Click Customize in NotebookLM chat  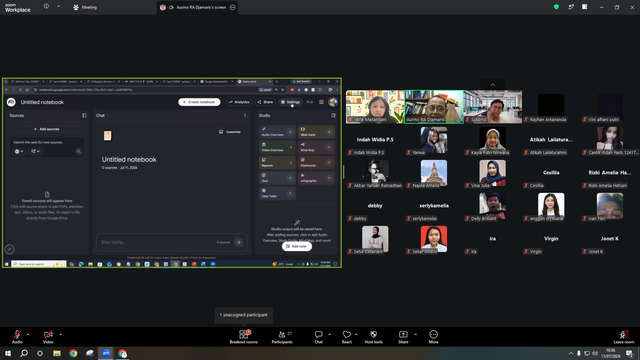coord(230,132)
